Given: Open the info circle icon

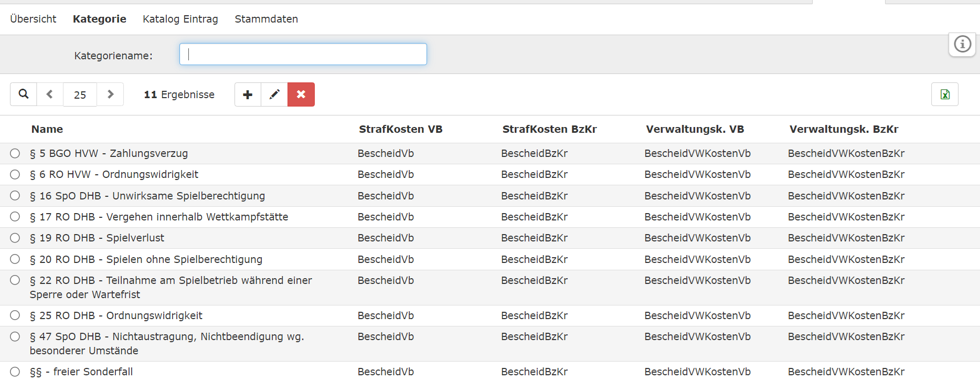Looking at the screenshot, I should [x=962, y=44].
